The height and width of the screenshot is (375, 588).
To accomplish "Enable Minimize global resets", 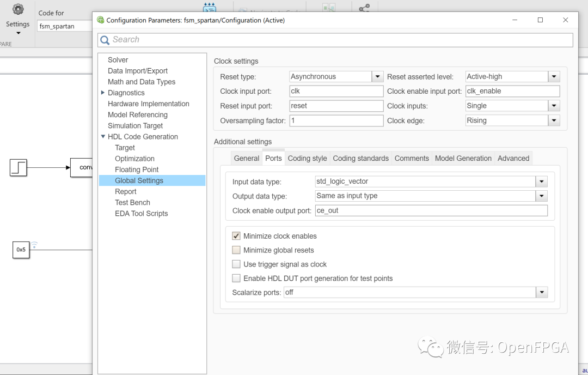I will (x=236, y=250).
